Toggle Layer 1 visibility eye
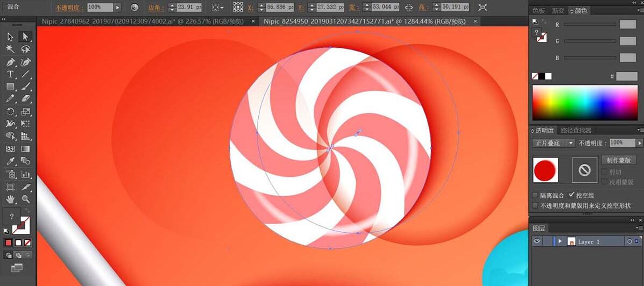The width and height of the screenshot is (644, 286). click(x=536, y=242)
